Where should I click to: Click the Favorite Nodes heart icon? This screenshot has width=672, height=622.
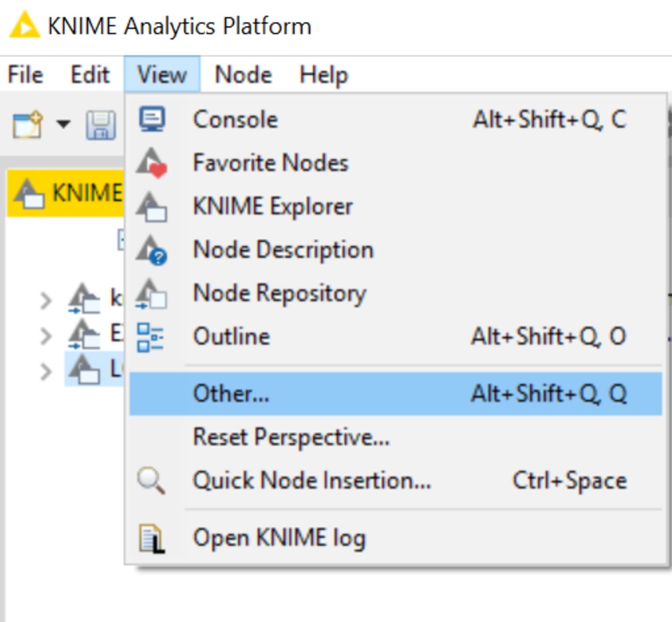pyautogui.click(x=152, y=163)
